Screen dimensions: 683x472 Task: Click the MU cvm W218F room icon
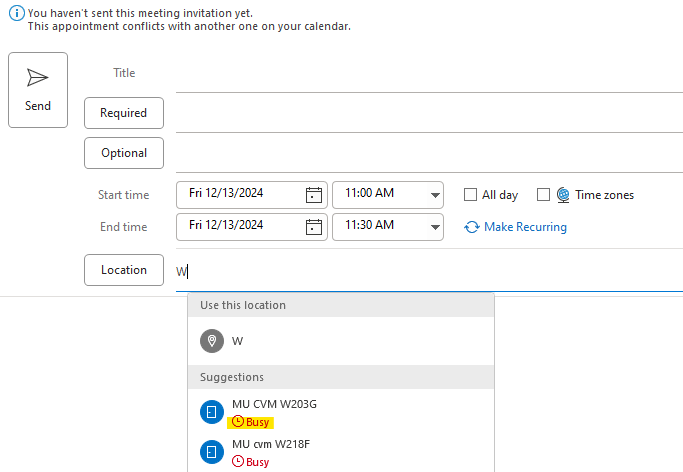(x=212, y=452)
